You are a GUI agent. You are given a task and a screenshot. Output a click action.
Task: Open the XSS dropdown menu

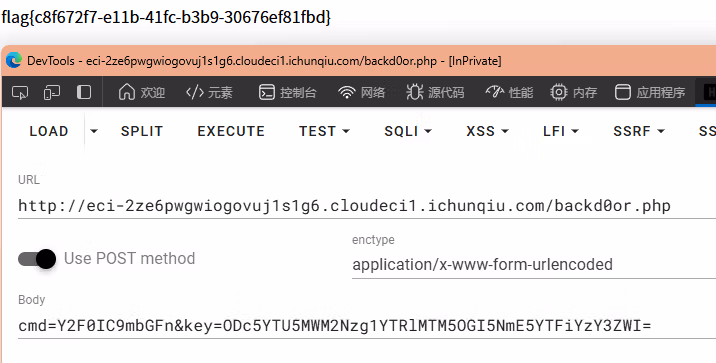(487, 132)
